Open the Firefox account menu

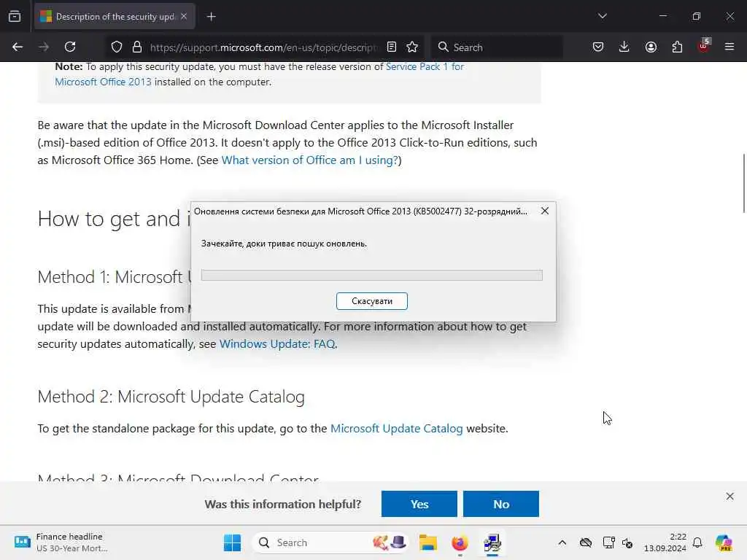[x=651, y=47]
